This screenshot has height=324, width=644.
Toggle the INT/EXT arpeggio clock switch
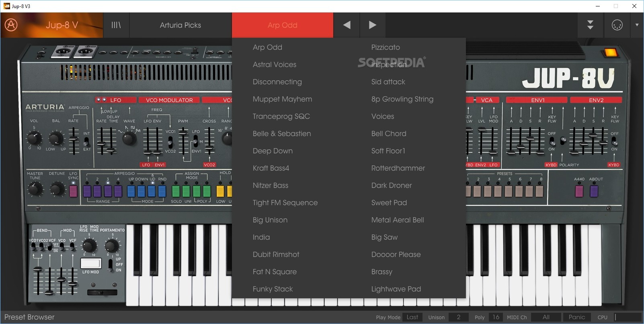[86, 142]
